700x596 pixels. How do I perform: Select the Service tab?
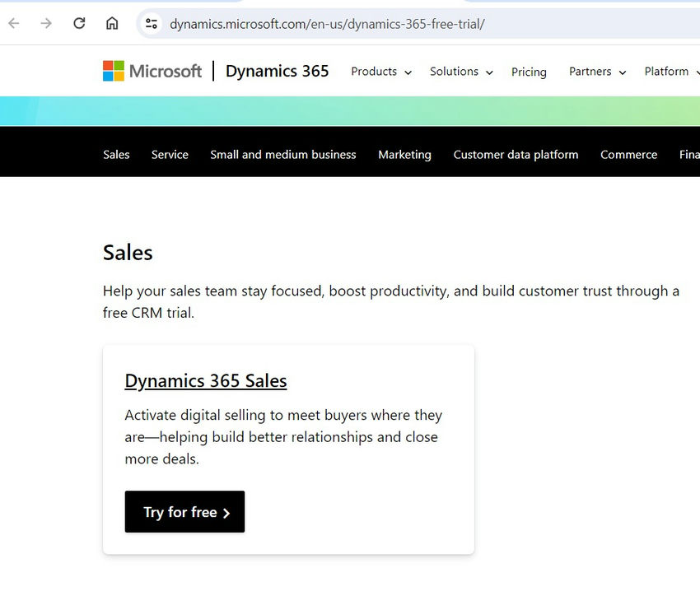click(x=170, y=155)
